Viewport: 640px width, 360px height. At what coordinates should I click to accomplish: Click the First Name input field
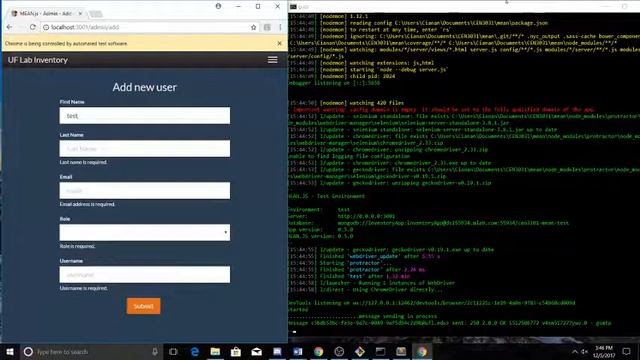coord(144,116)
